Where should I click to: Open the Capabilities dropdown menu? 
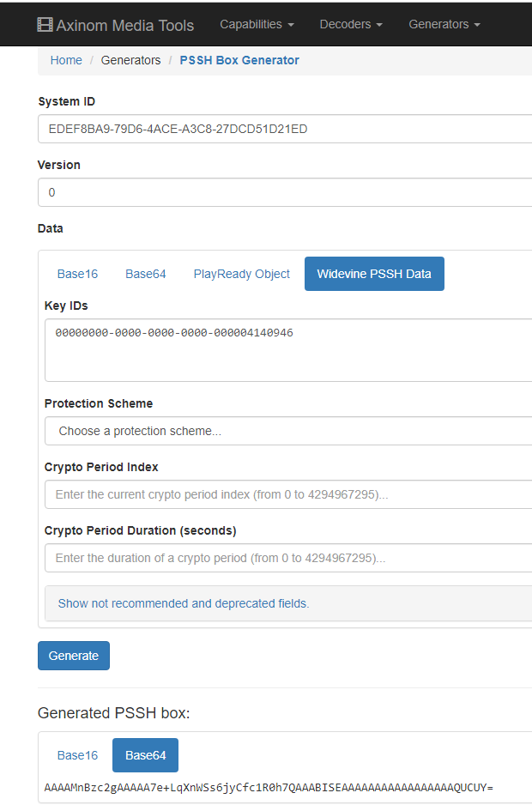click(257, 24)
